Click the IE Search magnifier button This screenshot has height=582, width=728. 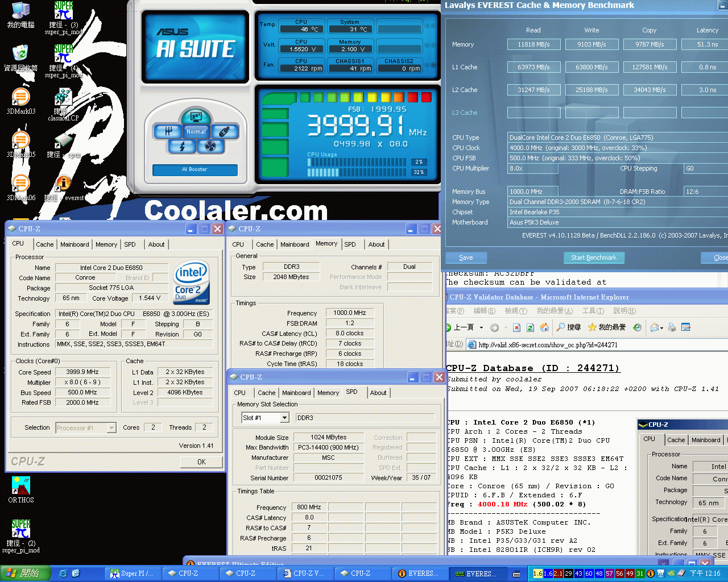pos(568,327)
